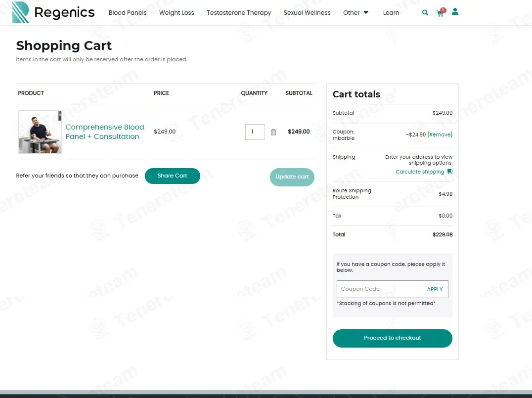Open Sexual Wellness page
This screenshot has height=398, width=532.
coord(307,12)
